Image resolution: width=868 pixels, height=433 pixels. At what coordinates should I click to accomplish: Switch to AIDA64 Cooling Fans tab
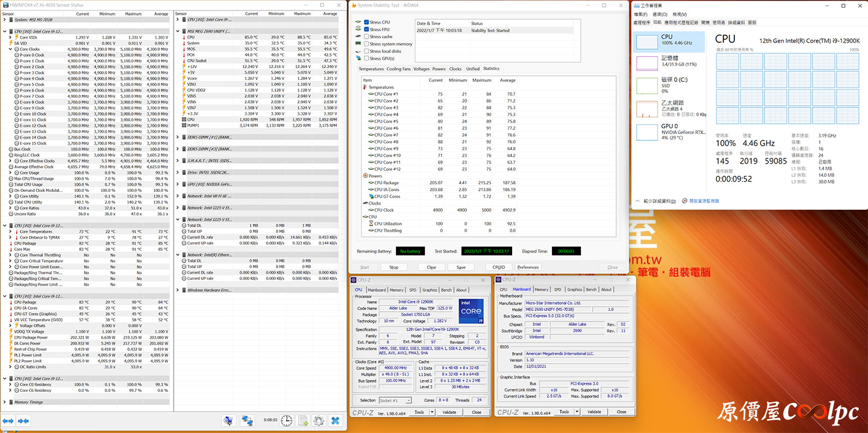pyautogui.click(x=398, y=69)
